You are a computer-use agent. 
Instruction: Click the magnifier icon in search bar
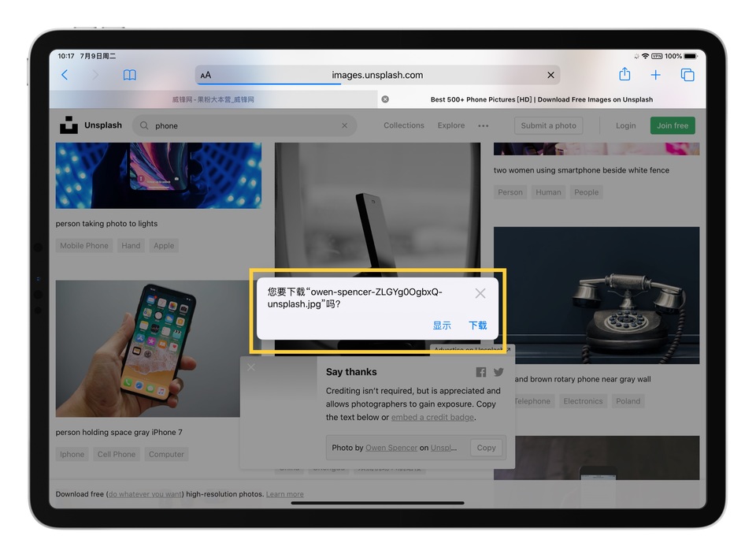(x=143, y=125)
